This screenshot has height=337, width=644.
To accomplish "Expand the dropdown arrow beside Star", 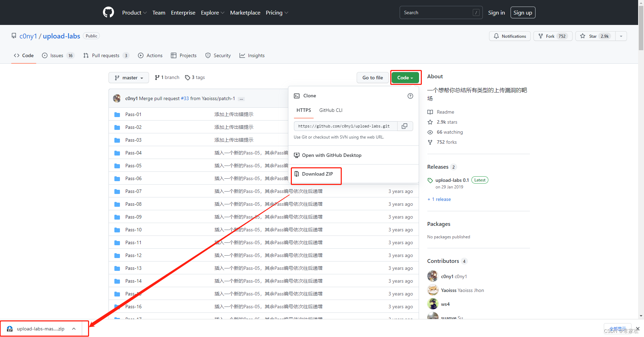I will pyautogui.click(x=621, y=36).
